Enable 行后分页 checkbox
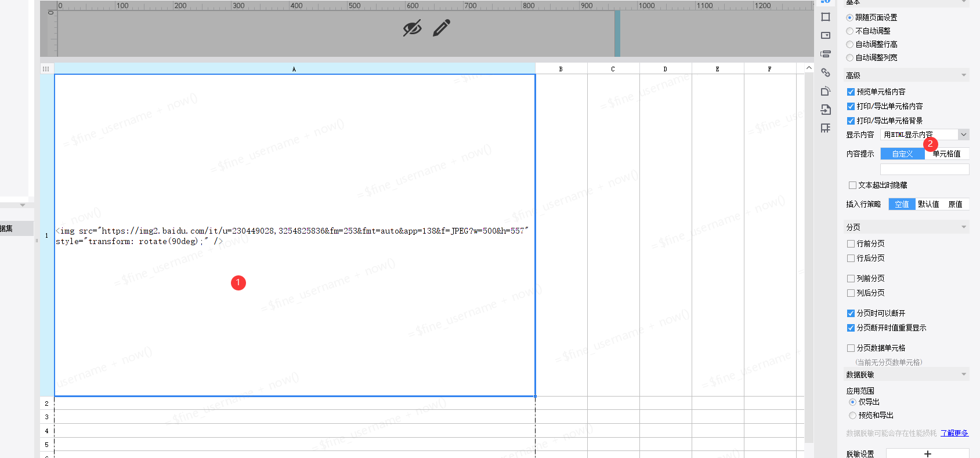This screenshot has height=458, width=980. pyautogui.click(x=851, y=258)
